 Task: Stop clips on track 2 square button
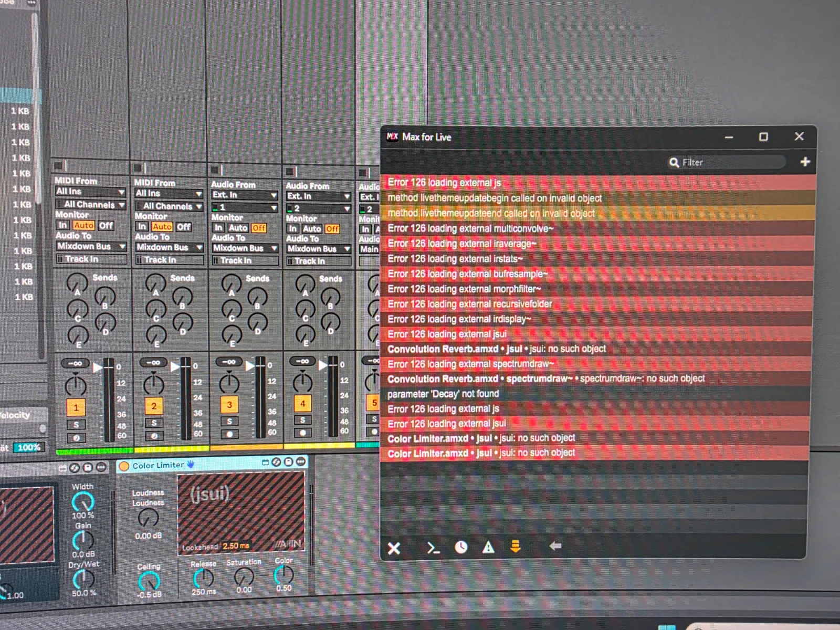[139, 167]
